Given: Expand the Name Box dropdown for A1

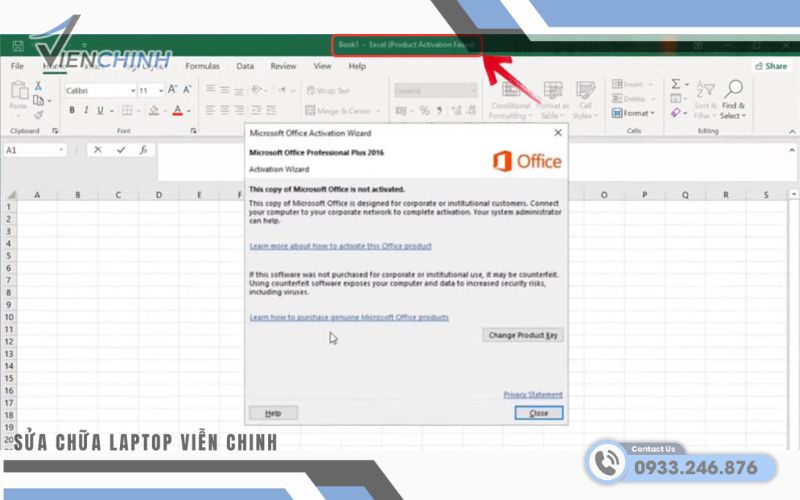Looking at the screenshot, I should pyautogui.click(x=61, y=150).
